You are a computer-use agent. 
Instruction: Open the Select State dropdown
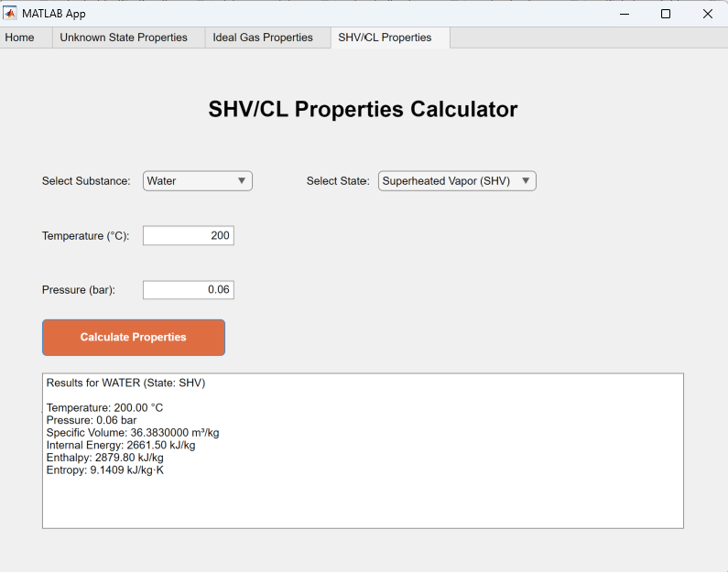[457, 181]
